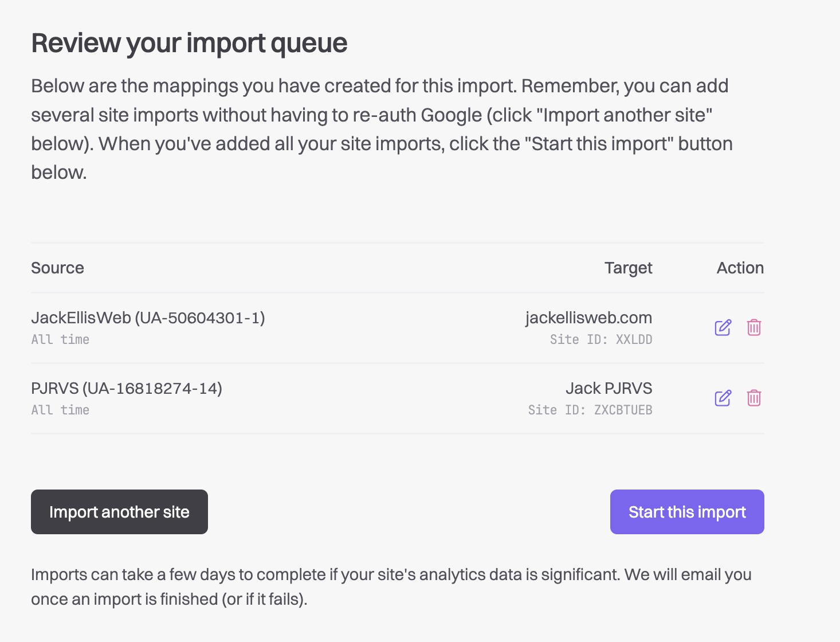Select the JackEllisWeb (UA-50604301-1) source entry
This screenshot has width=840, height=642.
[148, 318]
